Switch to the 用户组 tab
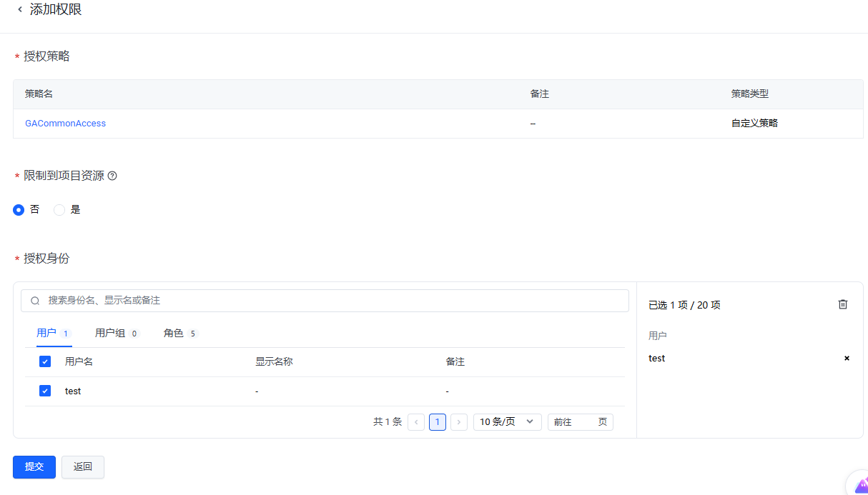 click(110, 333)
